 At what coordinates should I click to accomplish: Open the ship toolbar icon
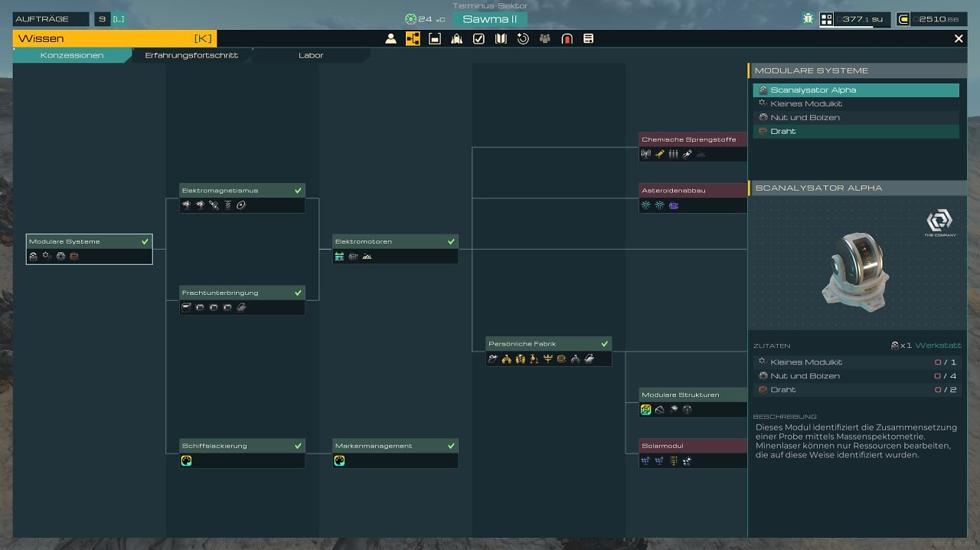(x=457, y=38)
